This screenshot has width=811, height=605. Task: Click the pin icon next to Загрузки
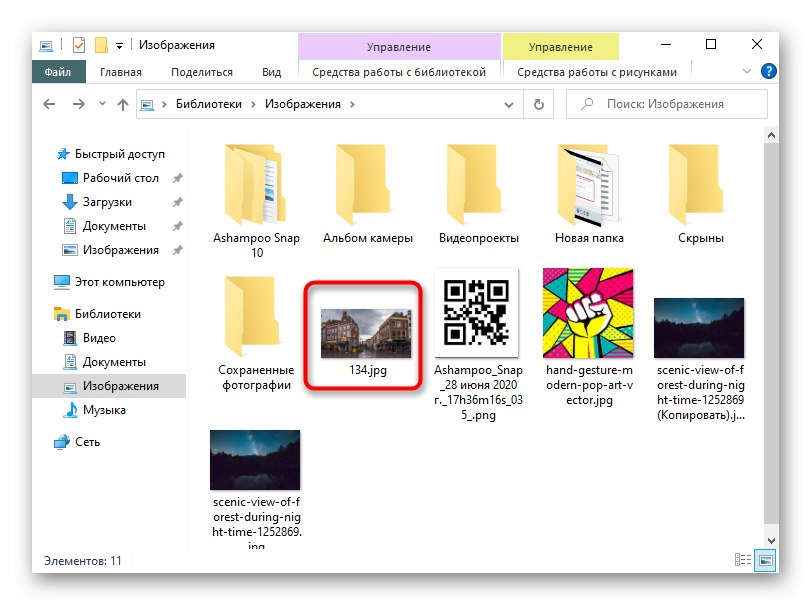178,202
